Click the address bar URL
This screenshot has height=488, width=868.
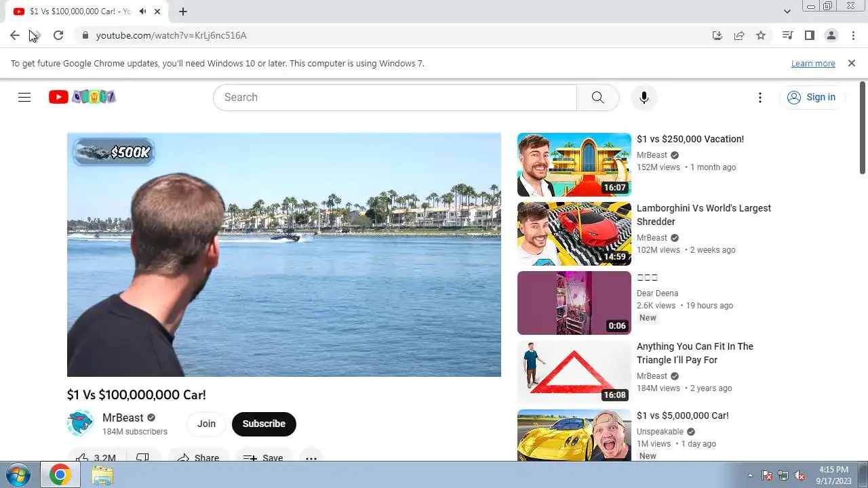171,35
